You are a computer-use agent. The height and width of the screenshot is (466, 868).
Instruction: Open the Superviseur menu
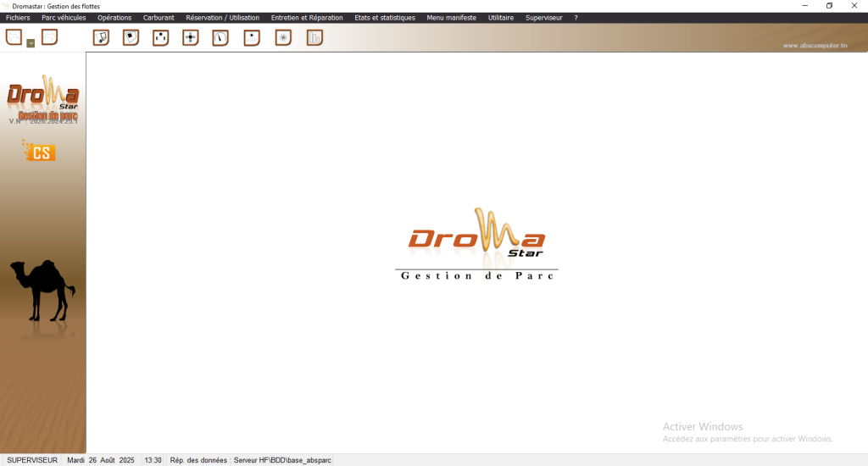pos(543,17)
